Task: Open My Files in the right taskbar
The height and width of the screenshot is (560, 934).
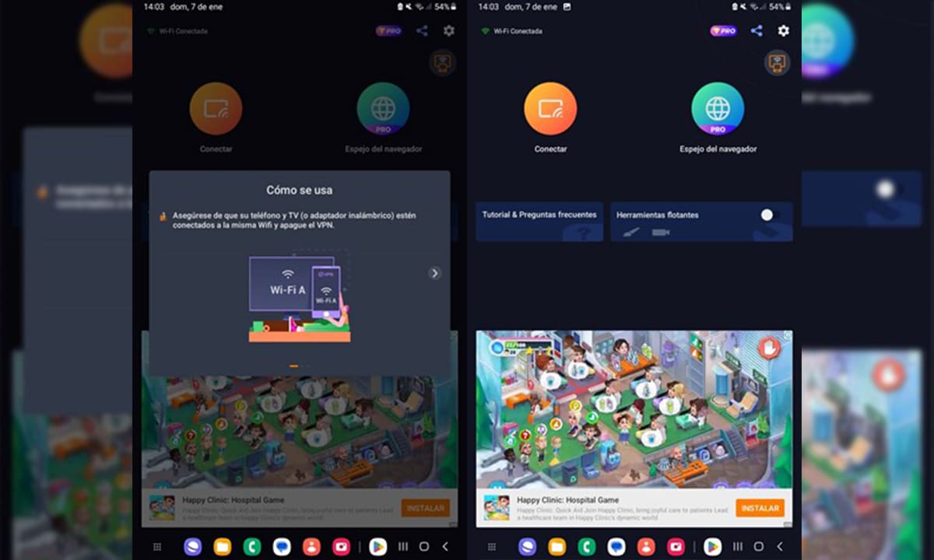Action: (557, 547)
